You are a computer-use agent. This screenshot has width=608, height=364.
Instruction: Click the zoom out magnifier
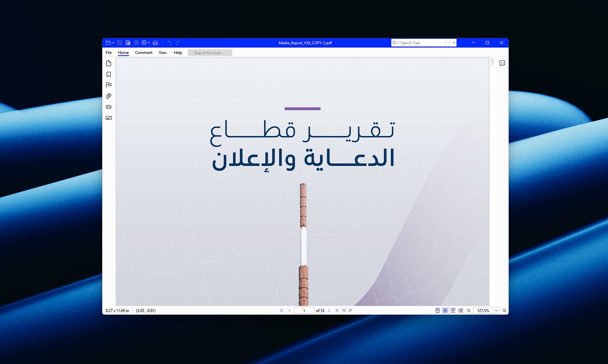[x=469, y=311]
